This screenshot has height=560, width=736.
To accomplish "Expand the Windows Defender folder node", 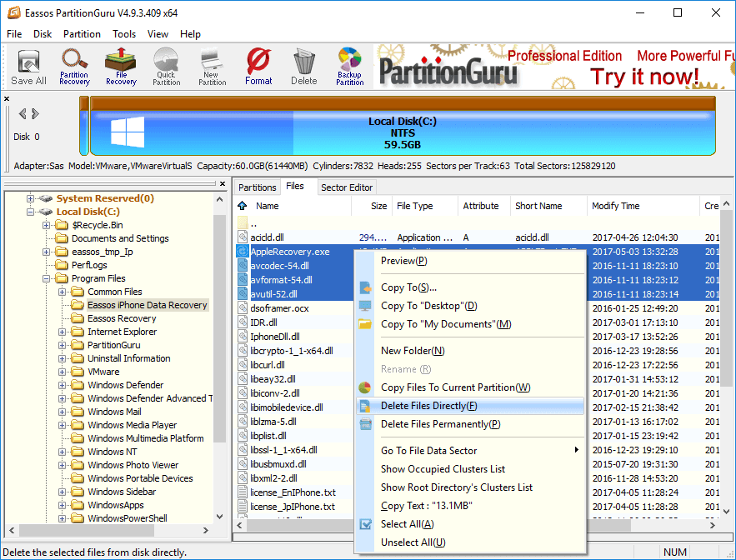I will click(63, 385).
